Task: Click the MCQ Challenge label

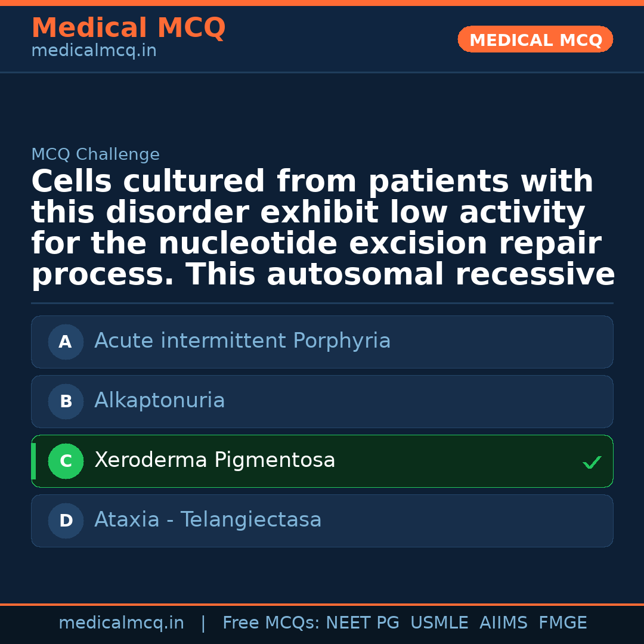Action: click(x=95, y=155)
